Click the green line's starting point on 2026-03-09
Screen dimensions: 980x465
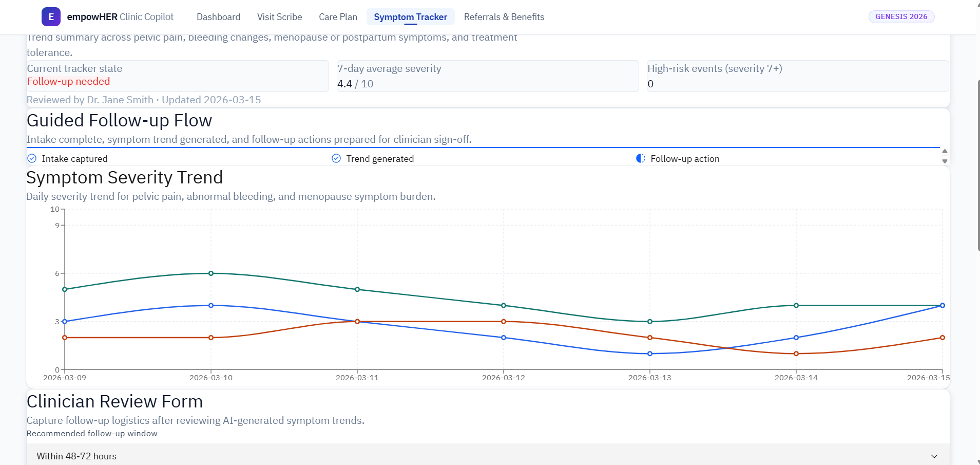(x=65, y=289)
